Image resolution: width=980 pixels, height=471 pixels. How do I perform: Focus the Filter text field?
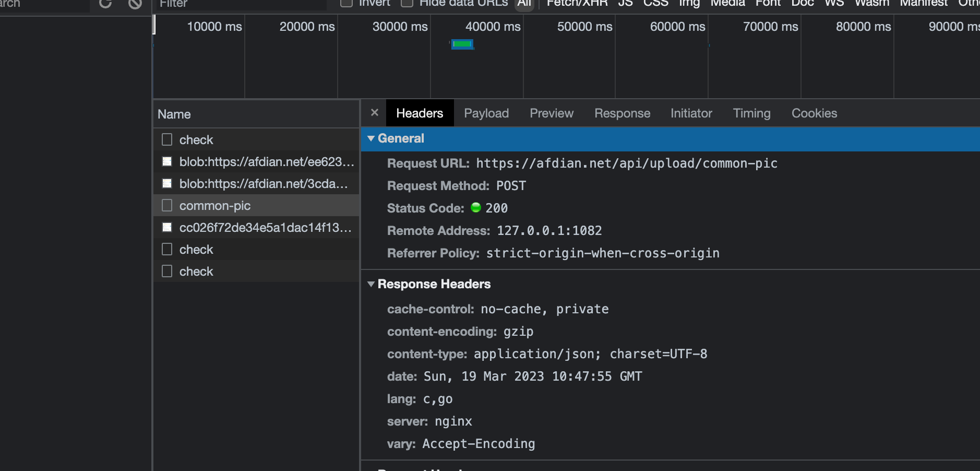(240, 4)
